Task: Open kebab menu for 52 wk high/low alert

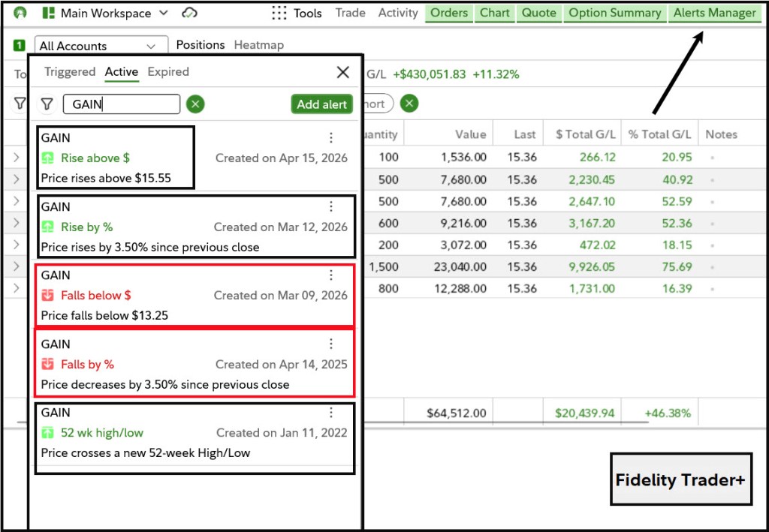Action: pos(330,413)
